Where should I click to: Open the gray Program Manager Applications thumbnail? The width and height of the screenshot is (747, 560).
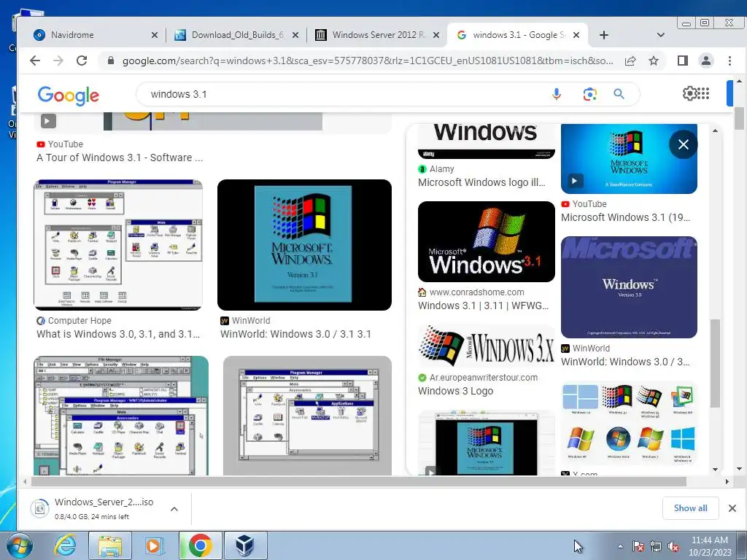[307, 415]
